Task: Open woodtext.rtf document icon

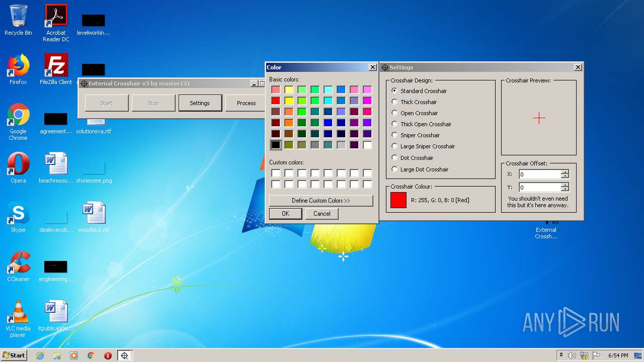Action: [94, 217]
